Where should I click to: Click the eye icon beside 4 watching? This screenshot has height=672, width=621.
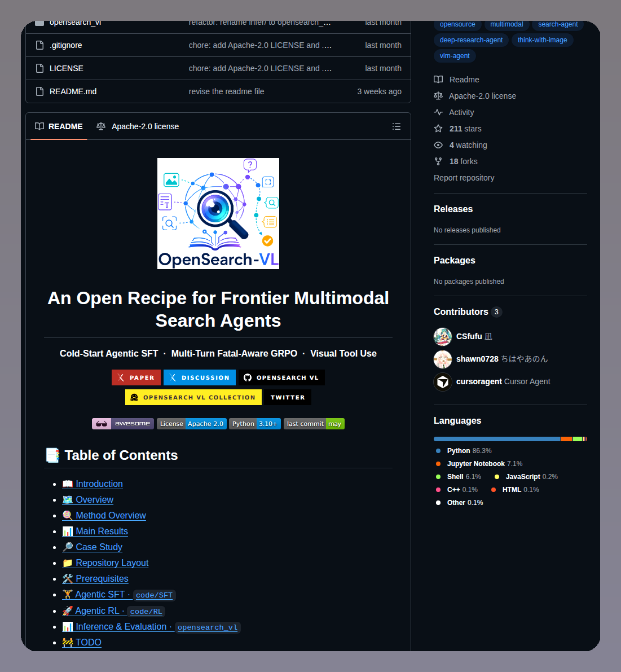coord(438,145)
